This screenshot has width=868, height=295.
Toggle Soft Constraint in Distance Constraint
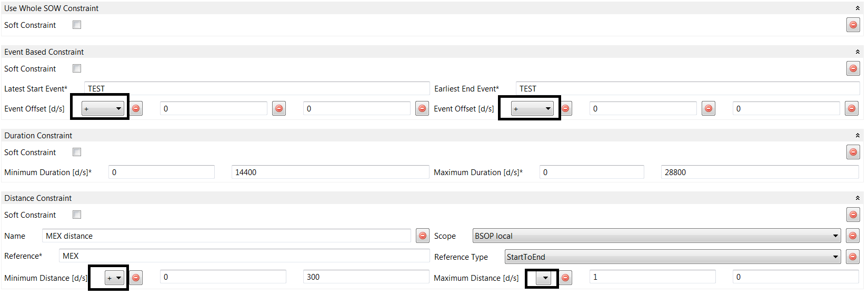77,215
